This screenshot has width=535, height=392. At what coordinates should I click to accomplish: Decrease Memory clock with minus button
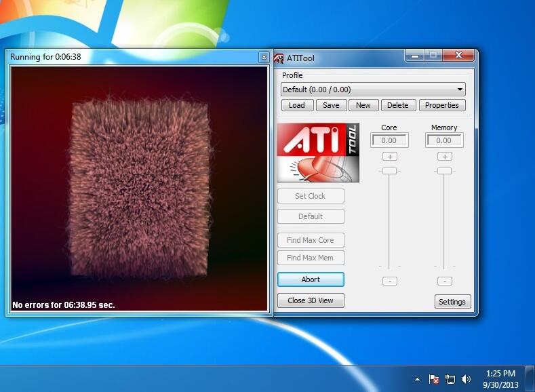coord(445,281)
